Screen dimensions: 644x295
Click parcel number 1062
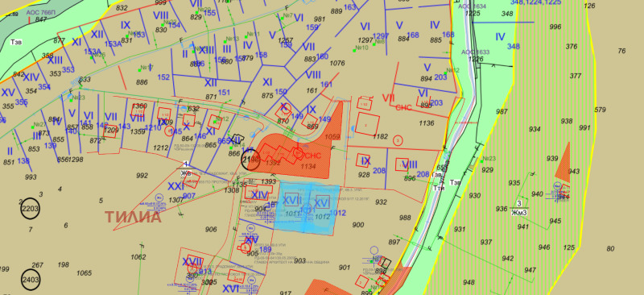pyautogui.click(x=138, y=257)
